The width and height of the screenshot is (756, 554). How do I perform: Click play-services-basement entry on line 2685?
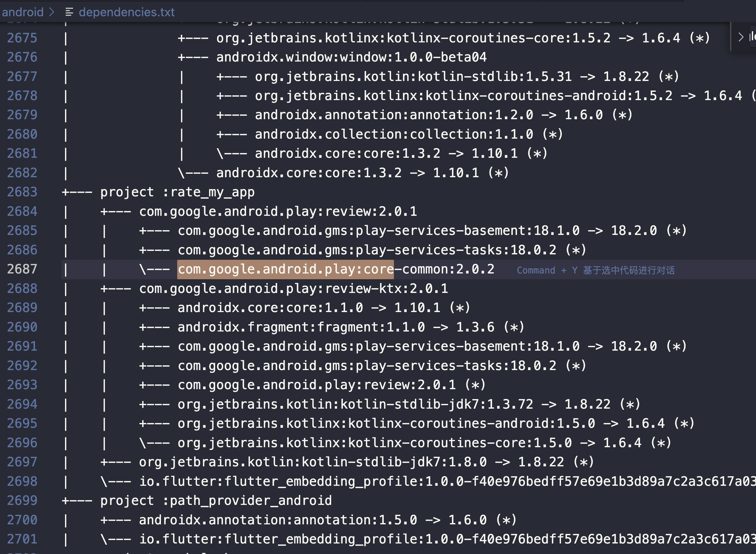tap(432, 231)
